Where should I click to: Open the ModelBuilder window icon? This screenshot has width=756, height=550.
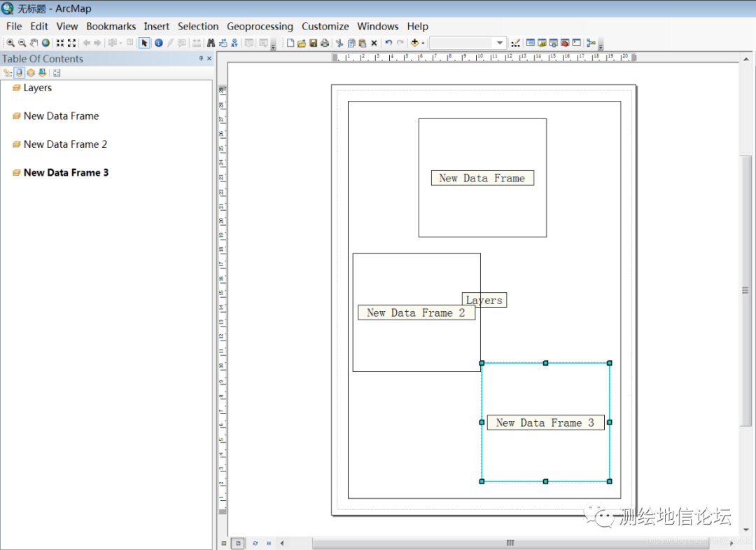click(x=591, y=43)
